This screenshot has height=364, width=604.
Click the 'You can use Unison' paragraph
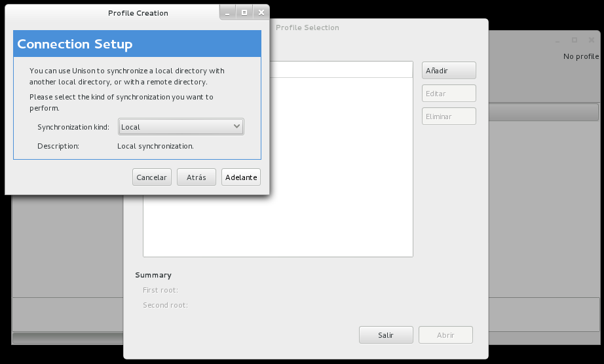[x=127, y=76]
